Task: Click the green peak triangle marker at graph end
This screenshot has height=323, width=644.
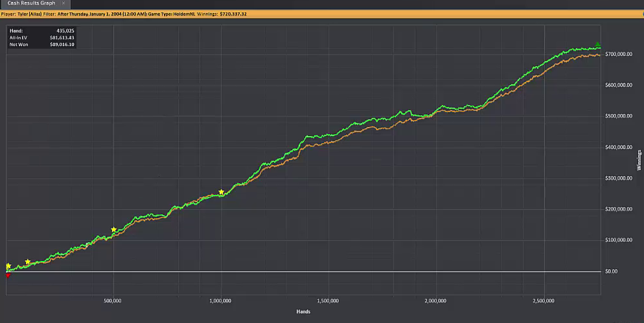Action: click(597, 44)
